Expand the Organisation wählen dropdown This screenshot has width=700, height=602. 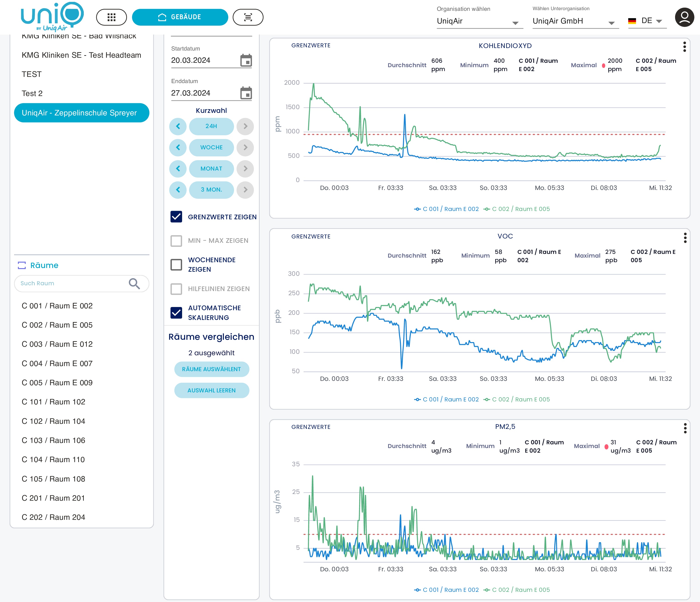click(x=479, y=21)
